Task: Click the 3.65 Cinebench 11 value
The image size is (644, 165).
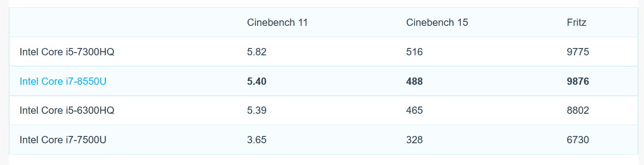Action: [257, 140]
